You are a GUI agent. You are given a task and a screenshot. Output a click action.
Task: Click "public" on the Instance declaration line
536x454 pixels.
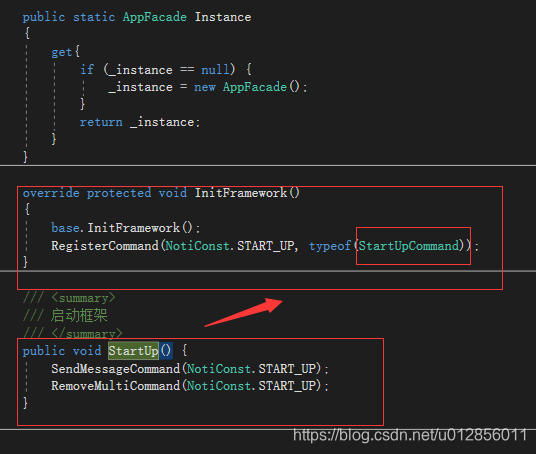pyautogui.click(x=44, y=17)
